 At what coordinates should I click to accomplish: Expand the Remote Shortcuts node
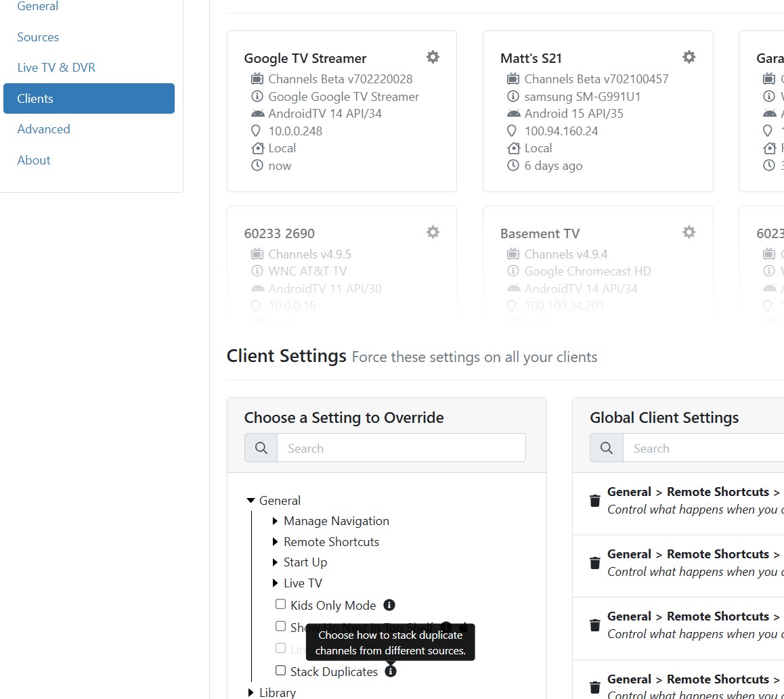pyautogui.click(x=276, y=542)
